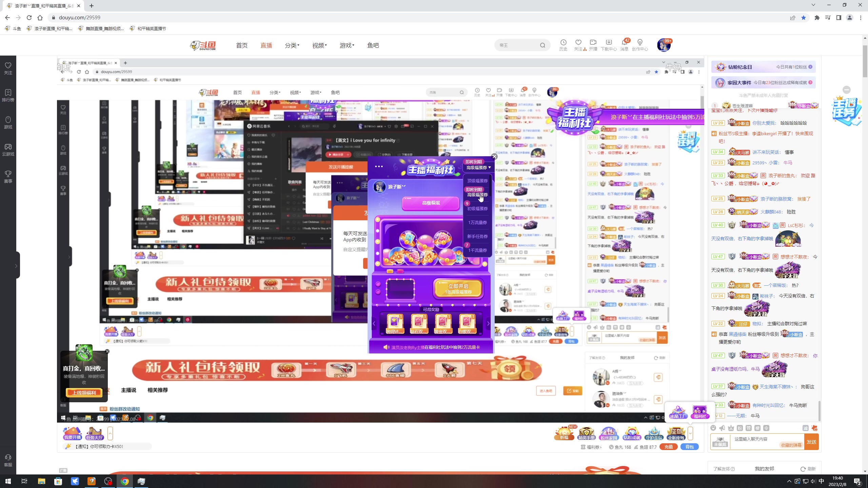Expand the 视频 dropdown in navigation
868x488 pixels.
(x=319, y=45)
